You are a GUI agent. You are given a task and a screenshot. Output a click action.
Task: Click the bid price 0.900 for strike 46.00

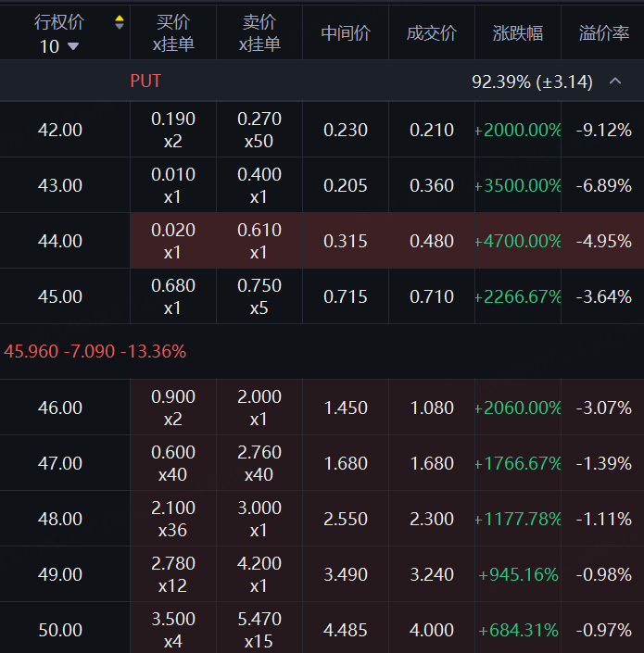173,397
